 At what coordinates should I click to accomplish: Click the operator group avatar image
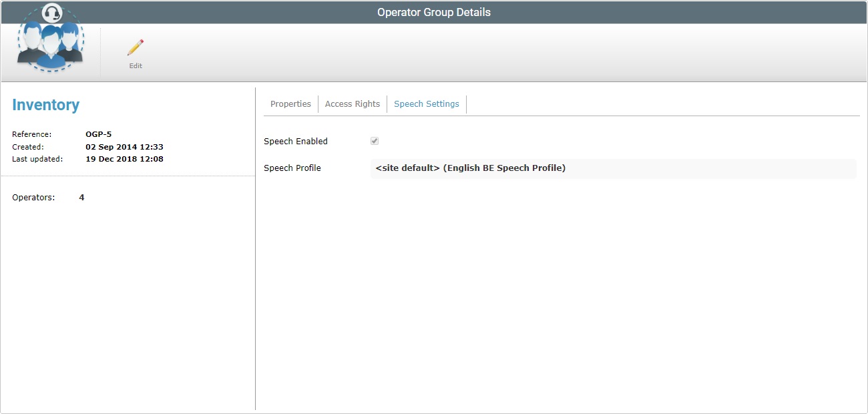[x=50, y=47]
